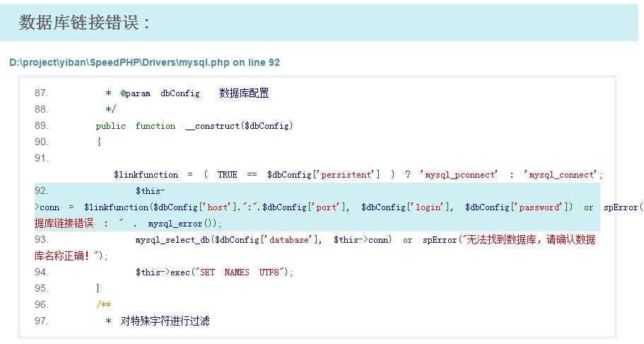This screenshot has width=644, height=344.
Task: Click line number 94.
Action: pyautogui.click(x=41, y=272)
